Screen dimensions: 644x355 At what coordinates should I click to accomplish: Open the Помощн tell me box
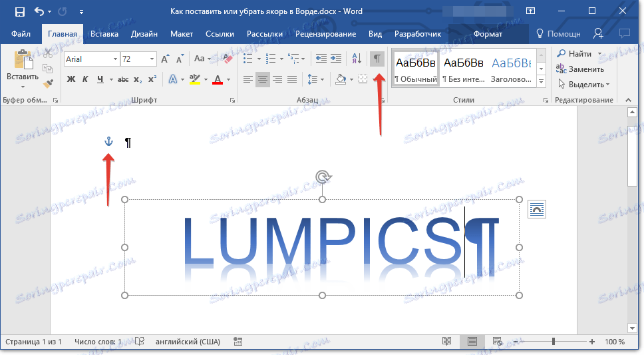[x=559, y=34]
